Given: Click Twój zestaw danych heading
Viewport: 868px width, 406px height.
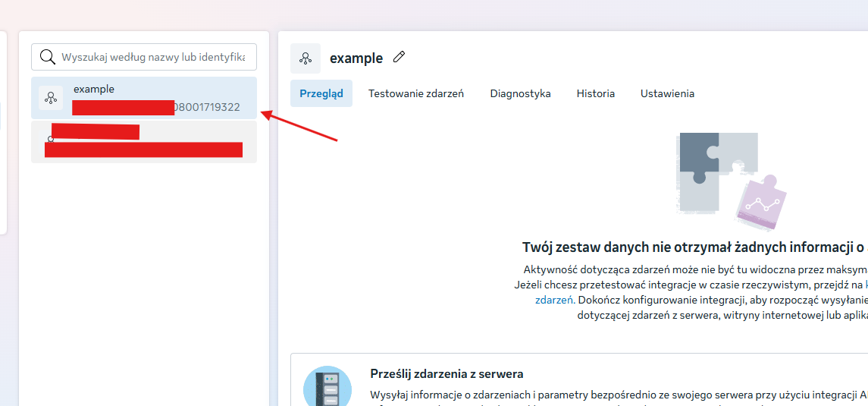Looking at the screenshot, I should (x=694, y=247).
